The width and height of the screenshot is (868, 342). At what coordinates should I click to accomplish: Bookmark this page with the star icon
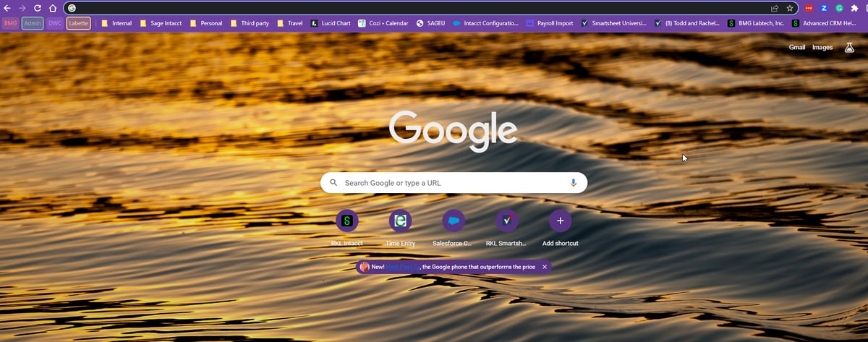[x=790, y=8]
